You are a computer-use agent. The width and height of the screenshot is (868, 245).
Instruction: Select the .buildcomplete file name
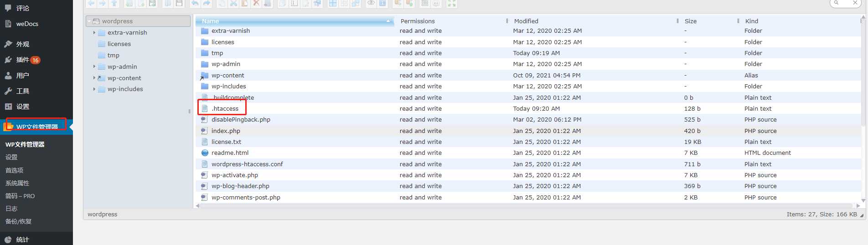click(x=232, y=97)
